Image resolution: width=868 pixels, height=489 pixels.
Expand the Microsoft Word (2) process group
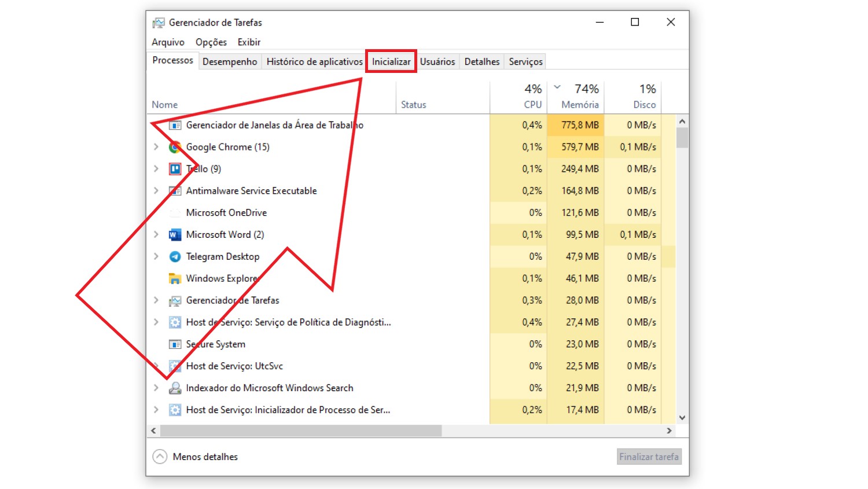click(x=156, y=234)
